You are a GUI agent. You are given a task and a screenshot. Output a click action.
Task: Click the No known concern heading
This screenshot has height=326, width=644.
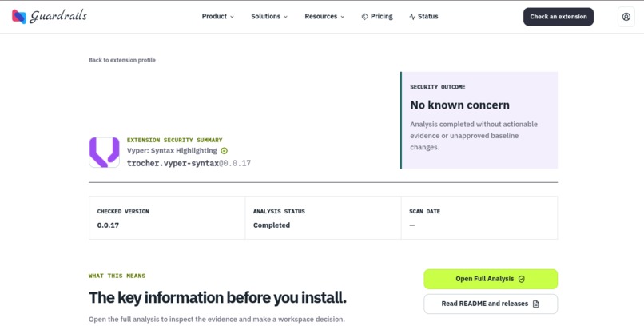pos(459,105)
